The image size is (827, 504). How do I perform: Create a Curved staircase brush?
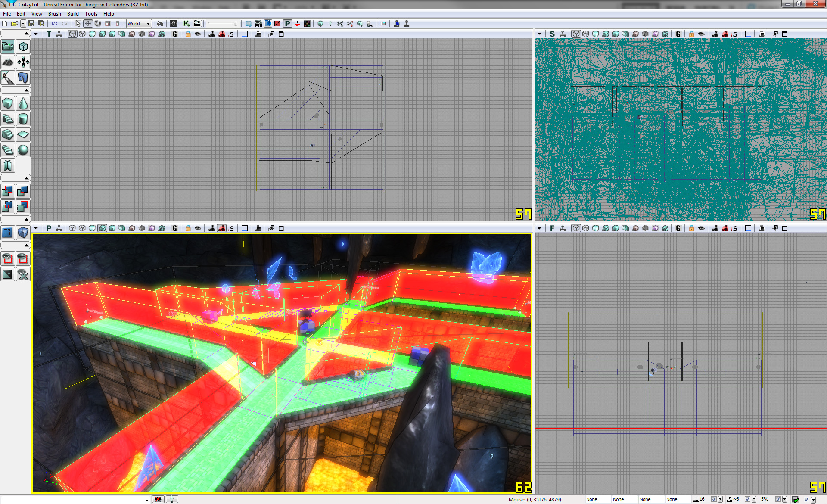[8, 119]
